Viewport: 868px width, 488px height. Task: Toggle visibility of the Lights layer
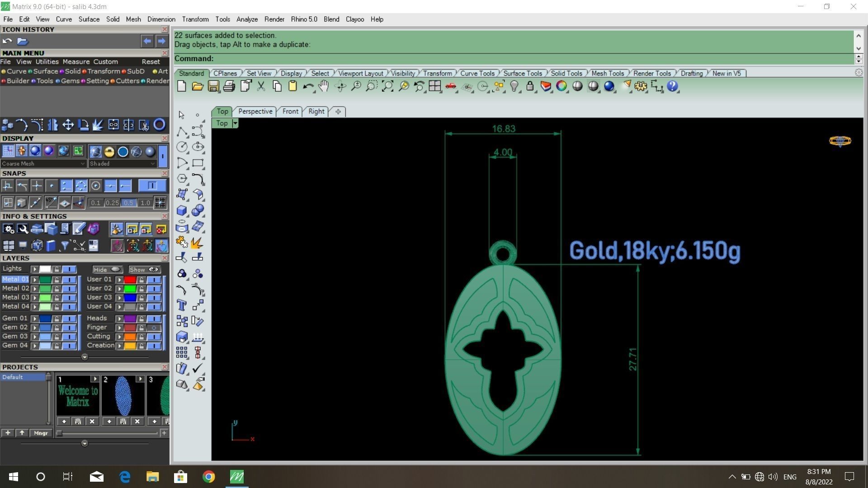click(x=69, y=269)
